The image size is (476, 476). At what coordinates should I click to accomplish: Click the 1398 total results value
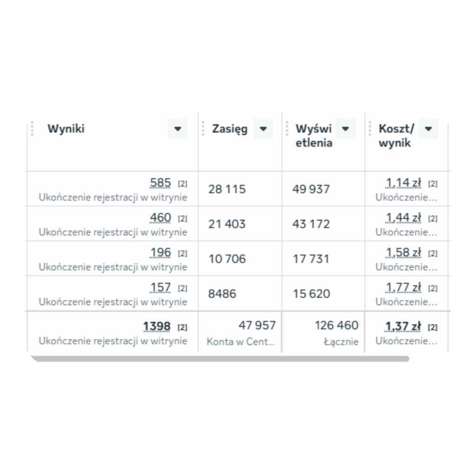coord(157,327)
